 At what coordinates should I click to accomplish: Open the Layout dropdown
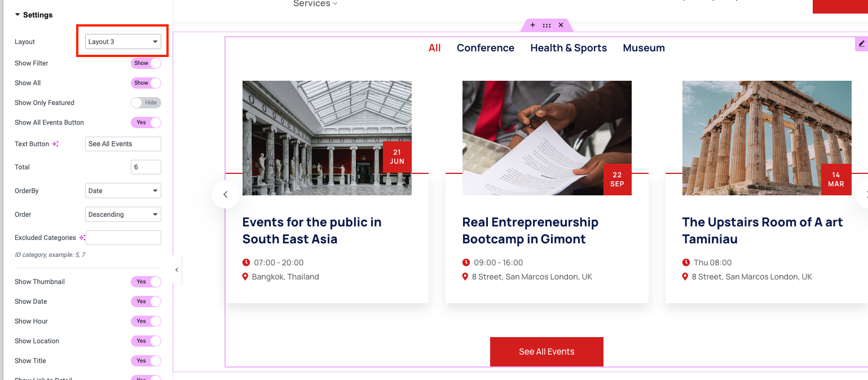[123, 42]
